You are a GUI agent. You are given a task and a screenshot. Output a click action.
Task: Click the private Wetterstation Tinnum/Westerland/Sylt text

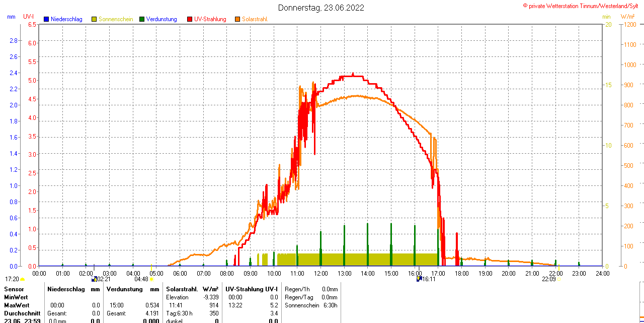click(583, 6)
